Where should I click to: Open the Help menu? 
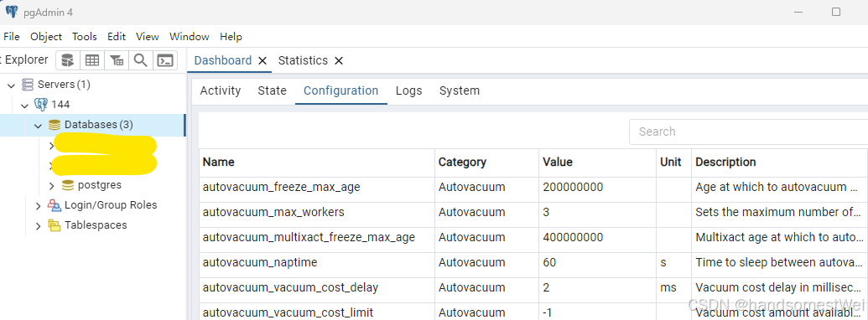click(x=231, y=37)
